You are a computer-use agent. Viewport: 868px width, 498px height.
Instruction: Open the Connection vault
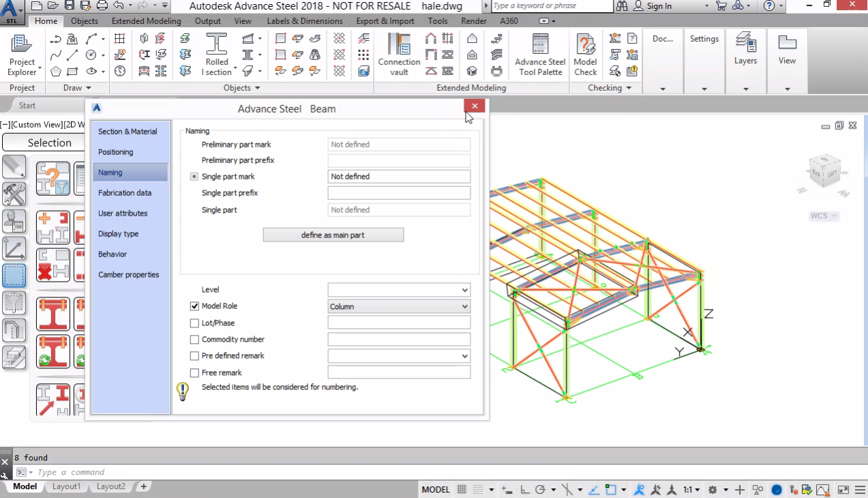pos(399,55)
